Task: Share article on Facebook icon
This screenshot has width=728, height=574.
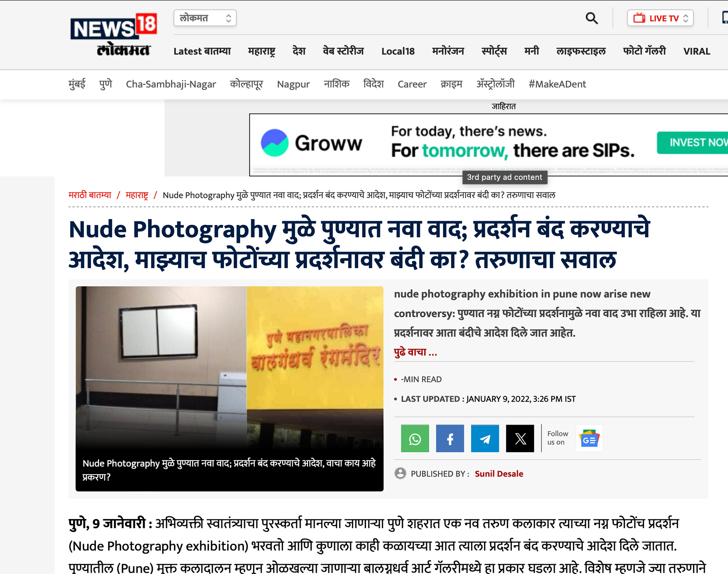Action: click(450, 439)
